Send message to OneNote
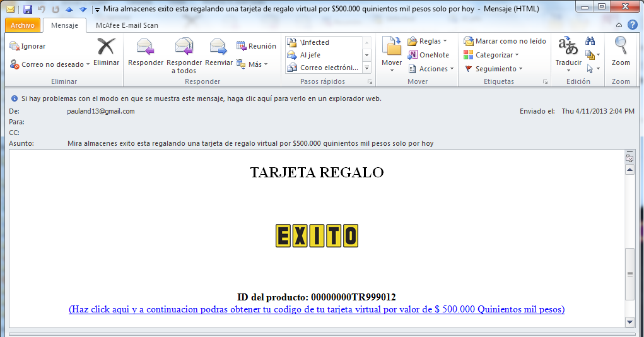This screenshot has height=337, width=644. 428,55
